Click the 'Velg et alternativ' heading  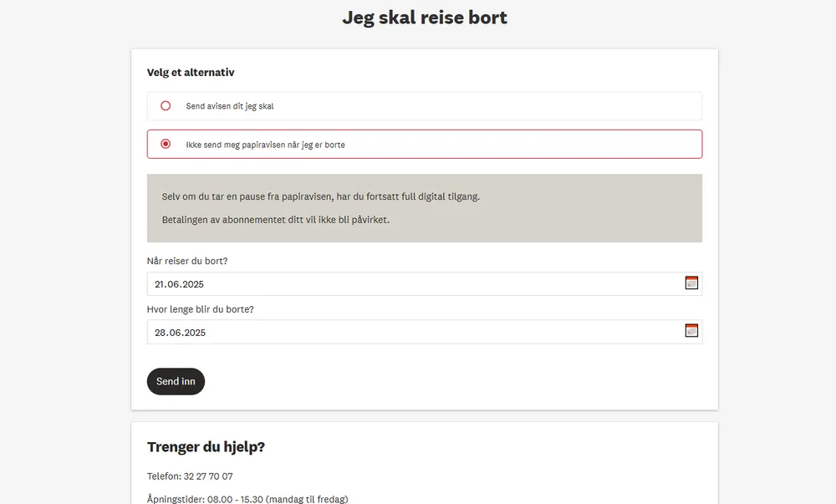[191, 73]
